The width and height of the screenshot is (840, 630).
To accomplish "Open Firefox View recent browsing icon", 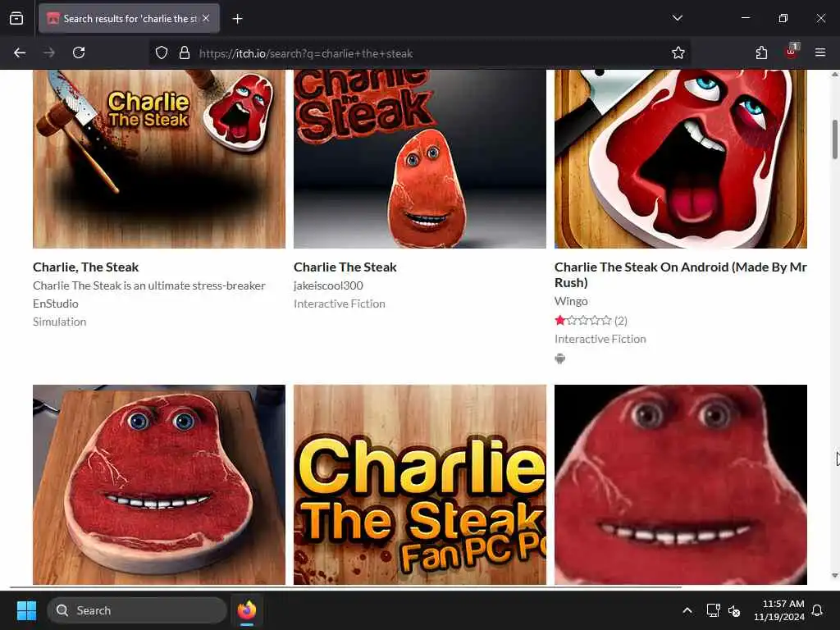I will pyautogui.click(x=16, y=19).
